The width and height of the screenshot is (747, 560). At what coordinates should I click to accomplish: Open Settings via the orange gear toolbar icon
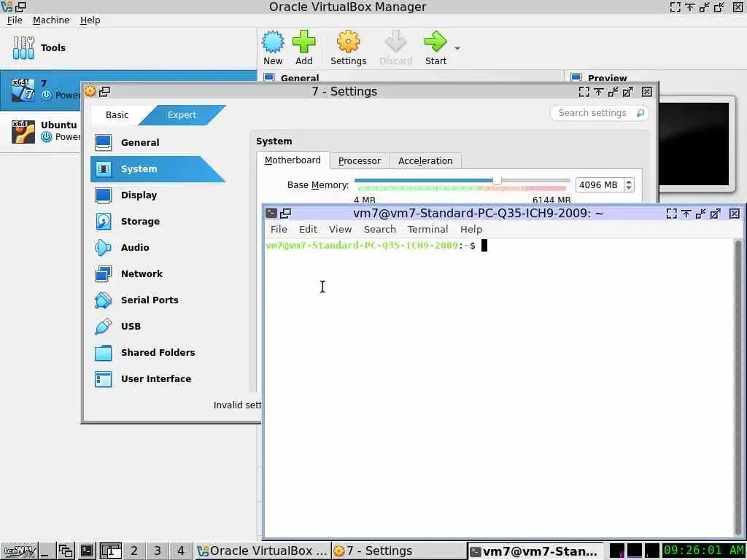348,47
